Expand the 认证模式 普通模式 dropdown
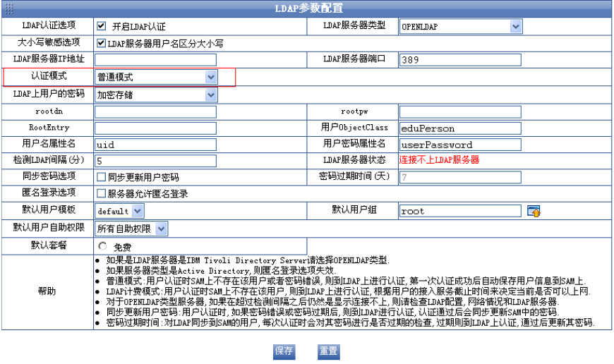614x364 pixels. point(156,76)
